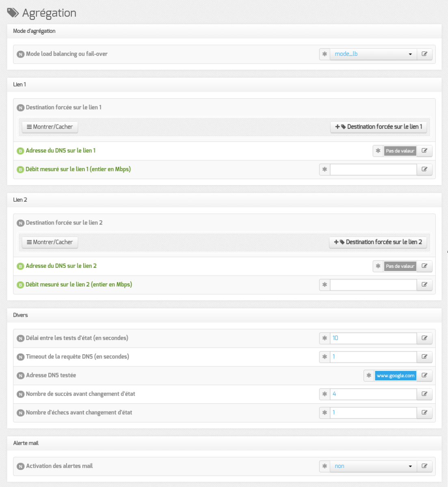Click edit icon for Activation des alertes mail
This screenshot has width=448, height=487.
coord(424,466)
